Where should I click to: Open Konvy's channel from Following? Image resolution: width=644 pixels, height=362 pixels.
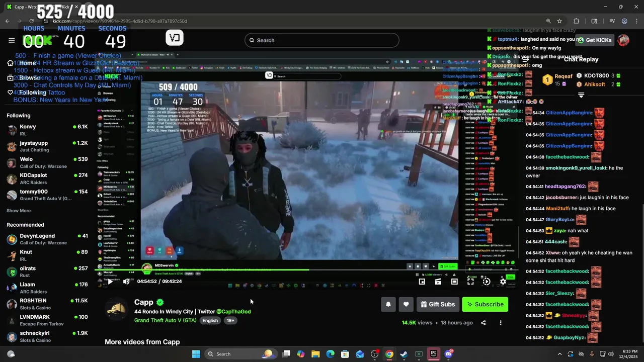pos(48,130)
